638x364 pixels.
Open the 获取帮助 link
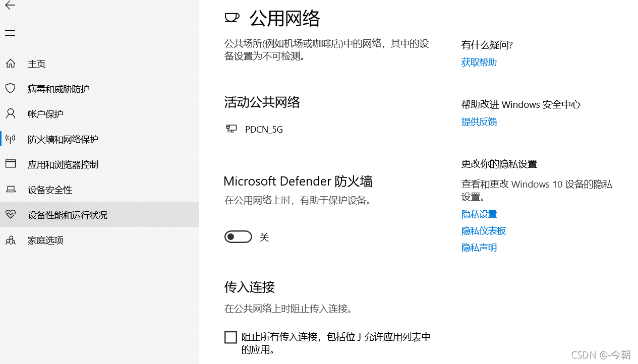(479, 63)
